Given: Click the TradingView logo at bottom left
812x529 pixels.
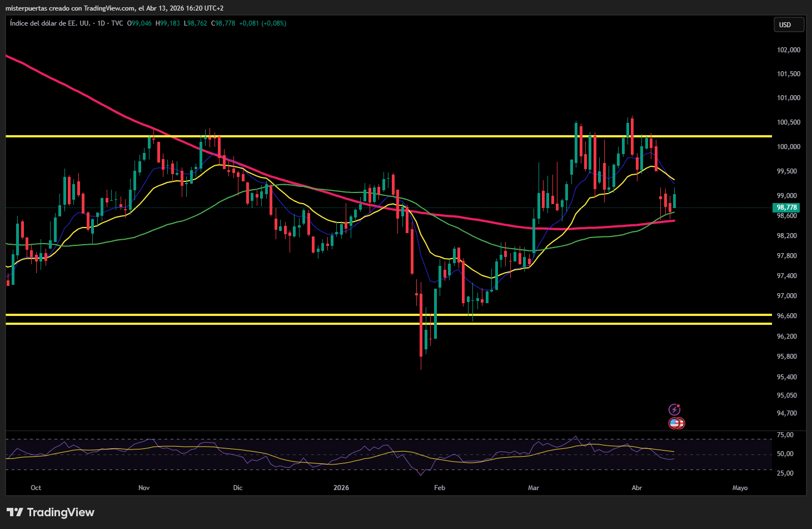Looking at the screenshot, I should pos(51,512).
